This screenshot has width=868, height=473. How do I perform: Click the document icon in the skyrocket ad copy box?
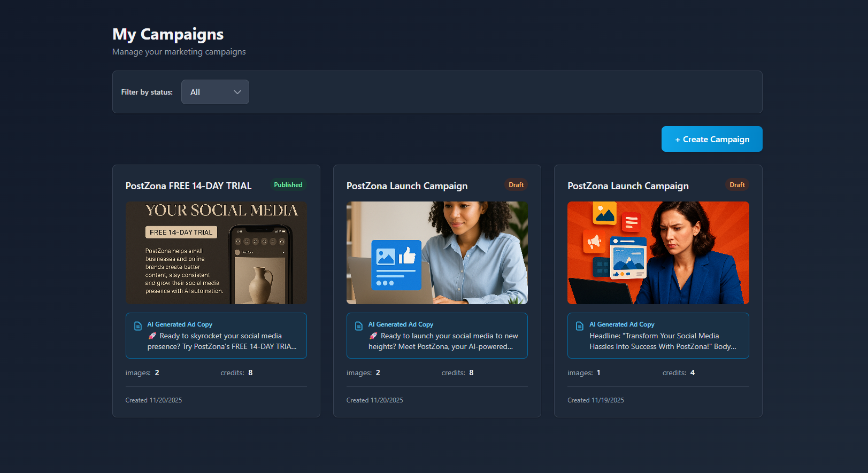coord(138,325)
